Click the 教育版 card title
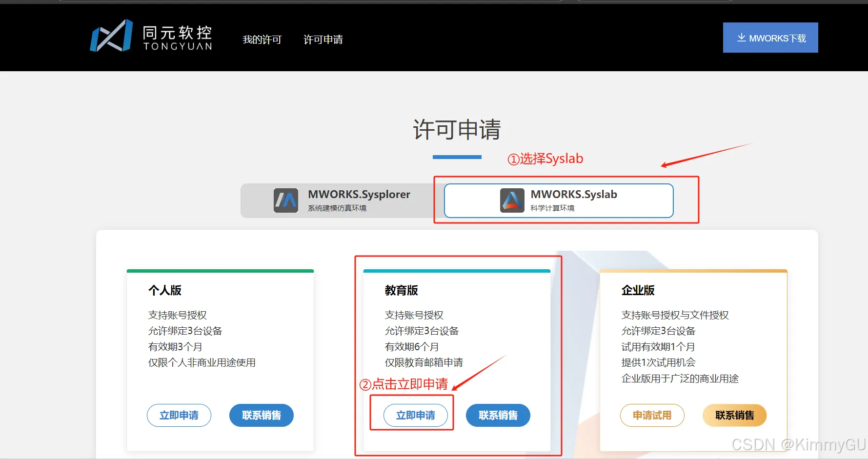This screenshot has width=868, height=459. [402, 290]
